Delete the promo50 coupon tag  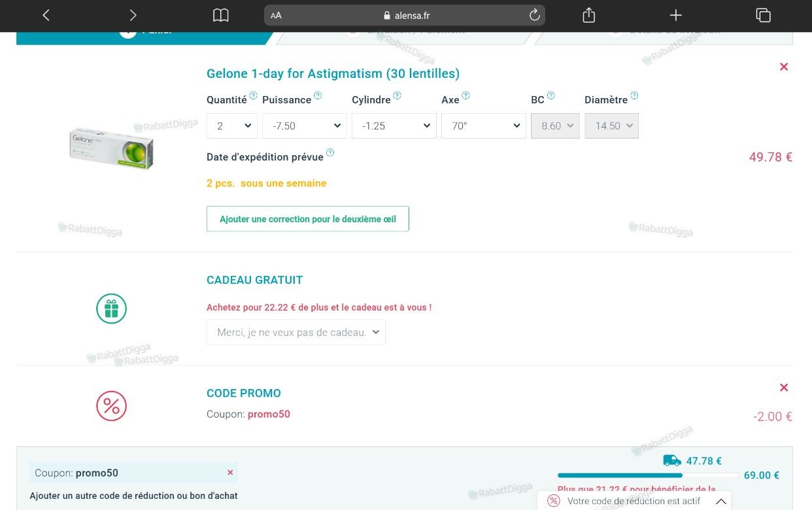[230, 473]
